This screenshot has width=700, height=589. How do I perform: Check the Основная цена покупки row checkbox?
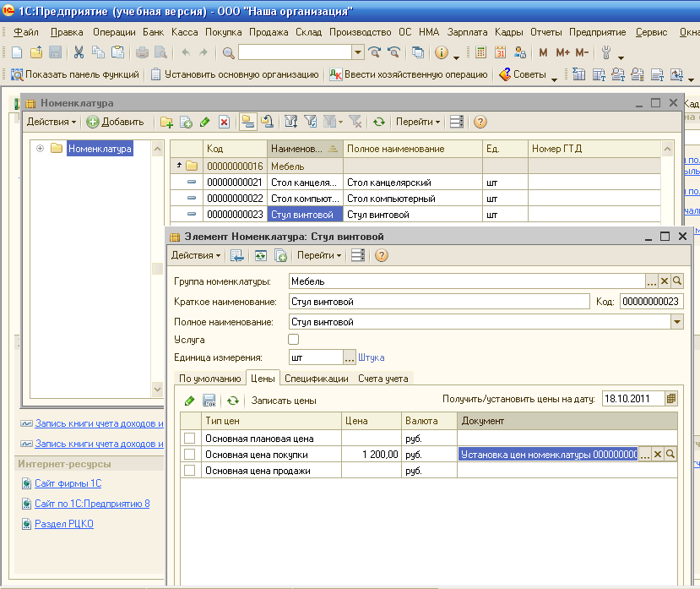190,455
